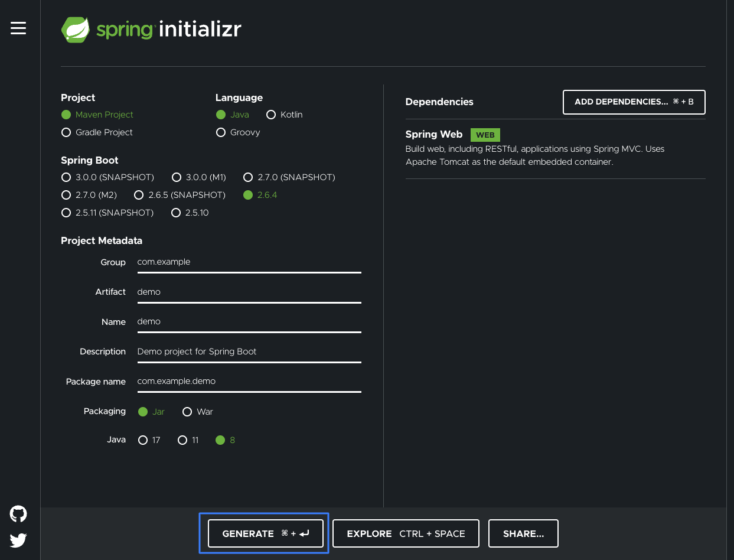Click the Spring Web dependency title

(434, 135)
